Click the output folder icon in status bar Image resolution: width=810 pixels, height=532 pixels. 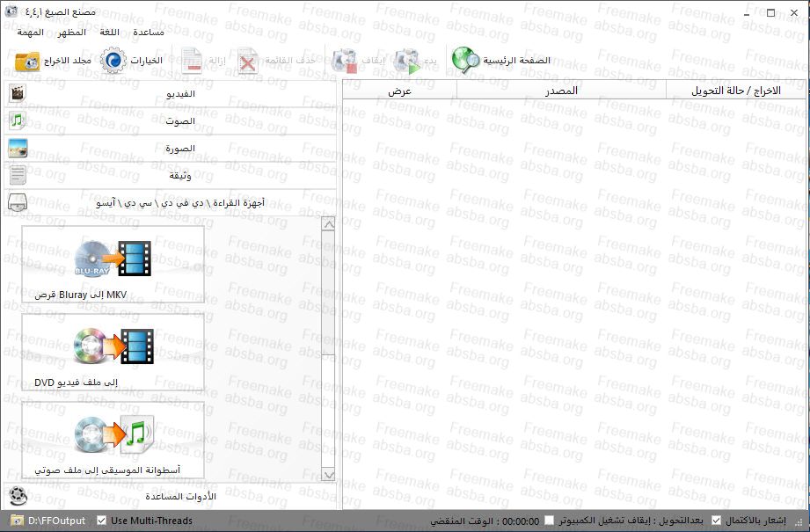17,521
